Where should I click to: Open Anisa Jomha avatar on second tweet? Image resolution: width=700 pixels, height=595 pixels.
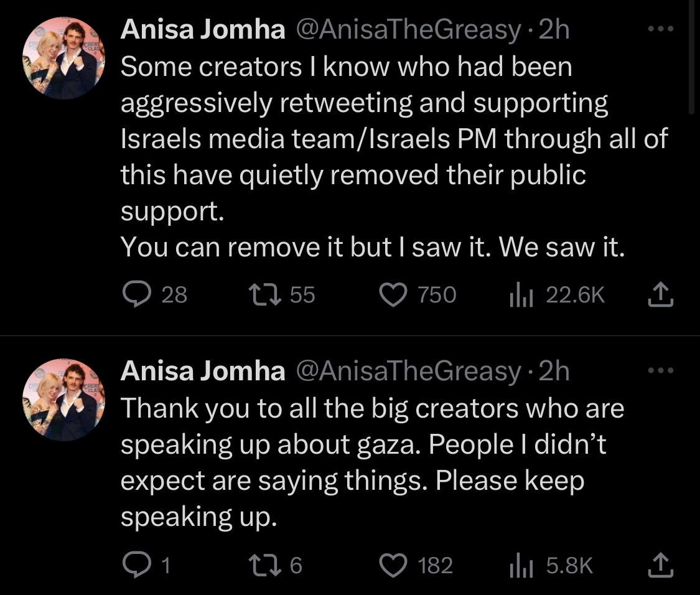point(64,400)
